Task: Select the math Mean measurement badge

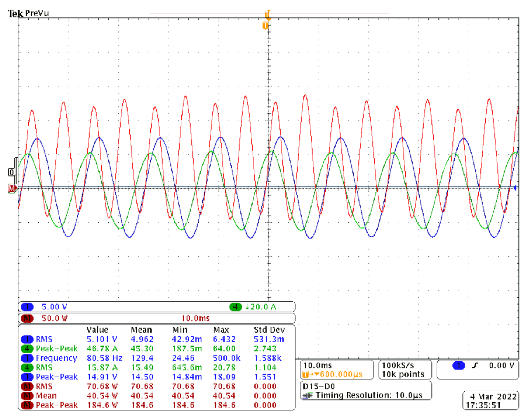Action: 27,396
